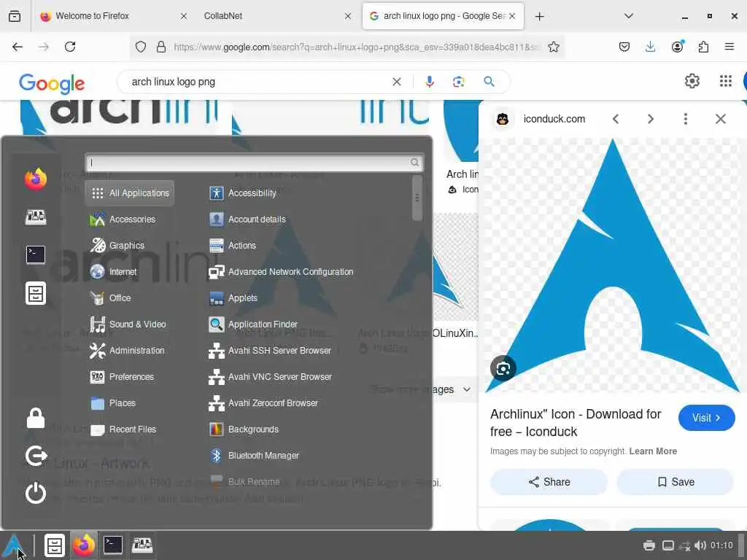
Task: Search inside image lens button
Action: pos(503,368)
